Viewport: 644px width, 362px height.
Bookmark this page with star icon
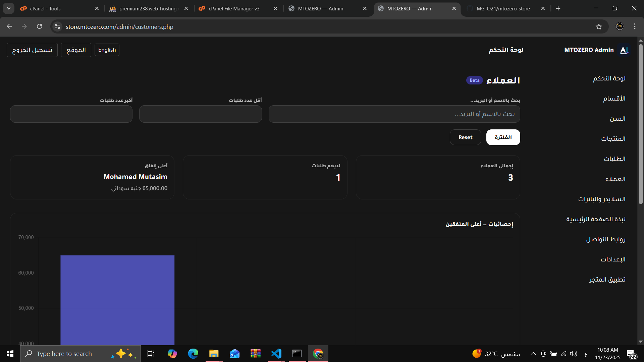point(599,26)
